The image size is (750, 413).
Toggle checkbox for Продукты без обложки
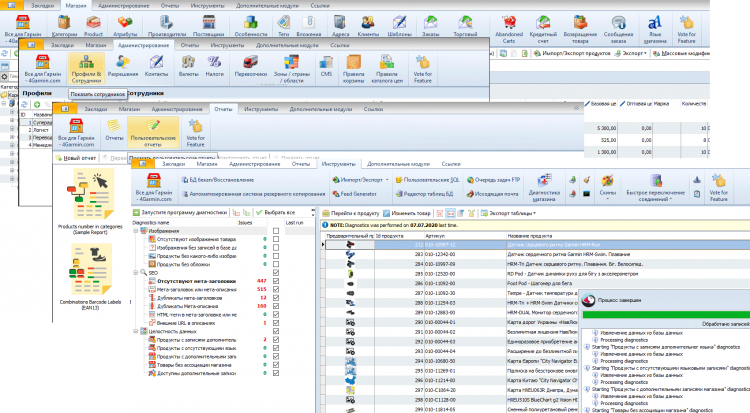(x=276, y=264)
